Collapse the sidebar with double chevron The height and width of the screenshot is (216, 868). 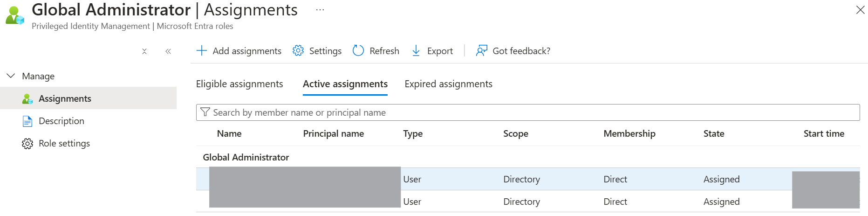click(x=168, y=51)
